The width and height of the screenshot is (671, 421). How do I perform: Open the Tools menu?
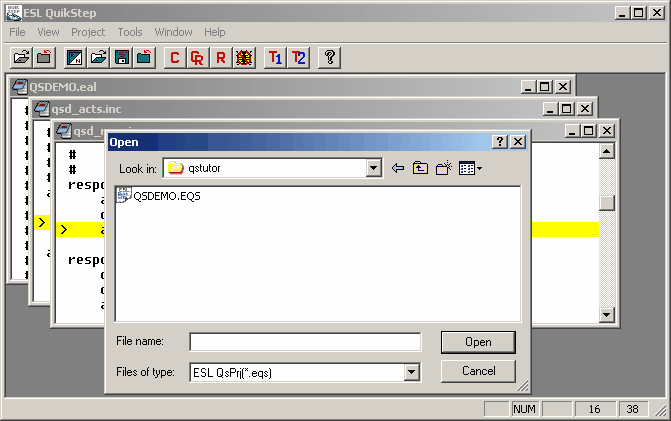click(130, 32)
